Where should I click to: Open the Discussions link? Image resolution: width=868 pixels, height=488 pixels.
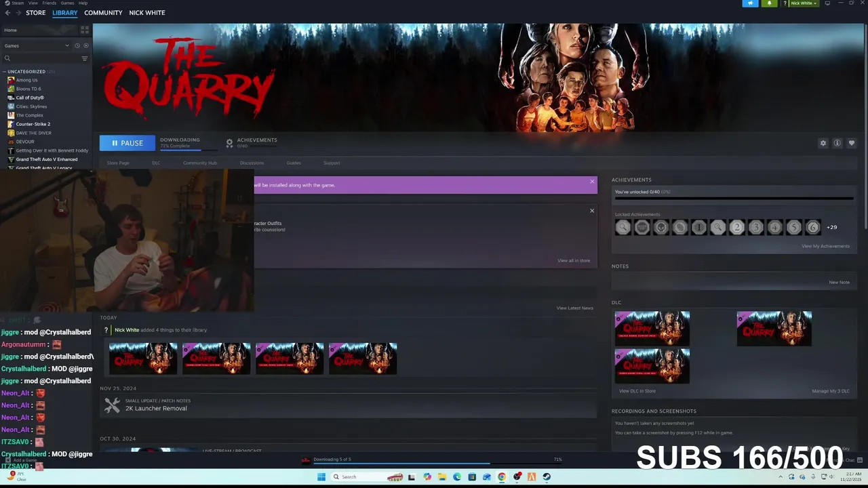pos(252,163)
